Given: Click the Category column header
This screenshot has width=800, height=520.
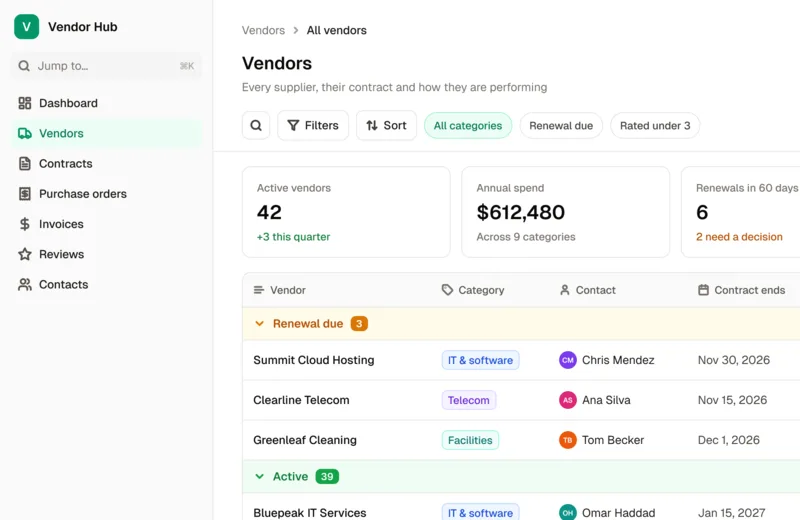Looking at the screenshot, I should 473,290.
